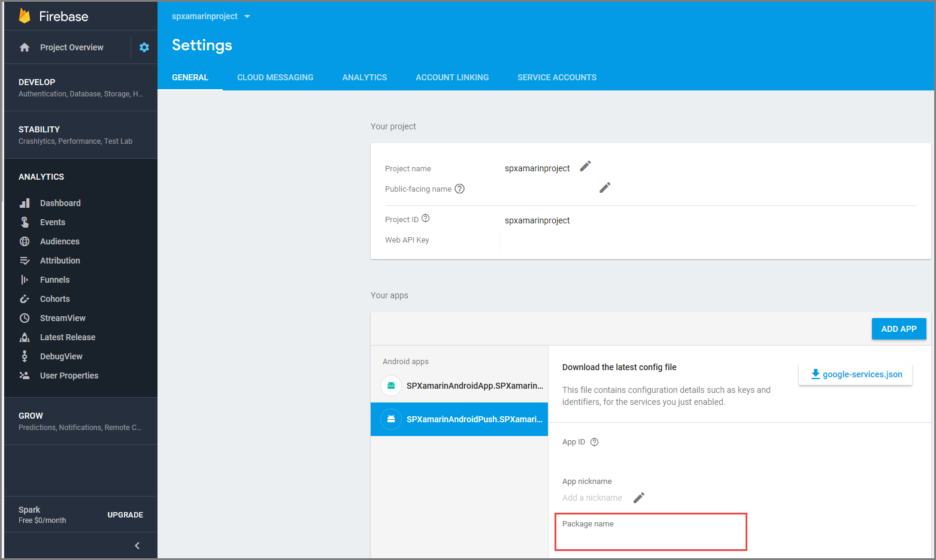Click the Cohorts icon
Image resolution: width=936 pixels, height=560 pixels.
(25, 299)
